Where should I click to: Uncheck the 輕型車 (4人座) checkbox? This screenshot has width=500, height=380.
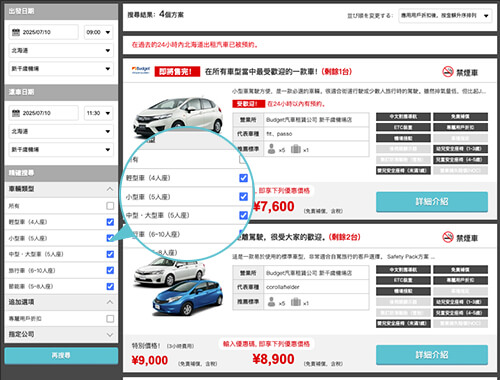pyautogui.click(x=110, y=222)
